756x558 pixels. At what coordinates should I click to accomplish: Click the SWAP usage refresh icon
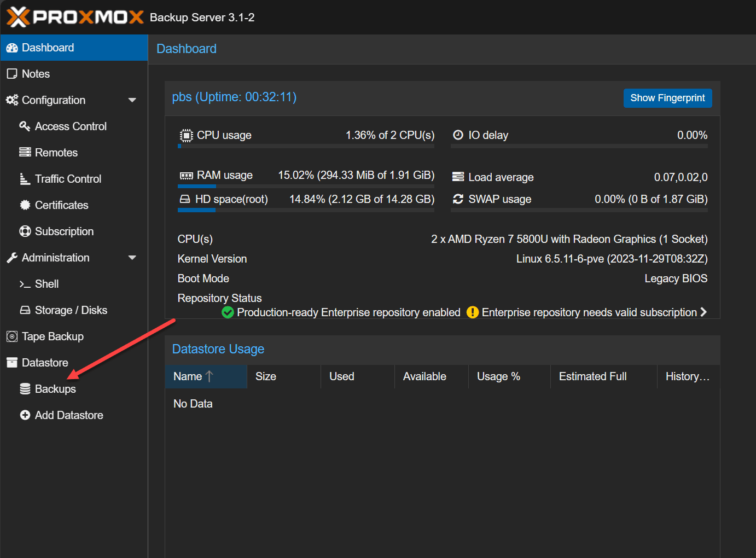pos(458,199)
